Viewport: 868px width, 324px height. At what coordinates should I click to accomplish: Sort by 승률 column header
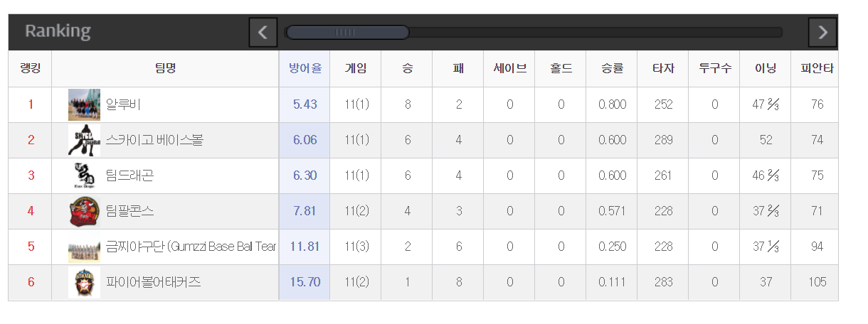click(612, 69)
